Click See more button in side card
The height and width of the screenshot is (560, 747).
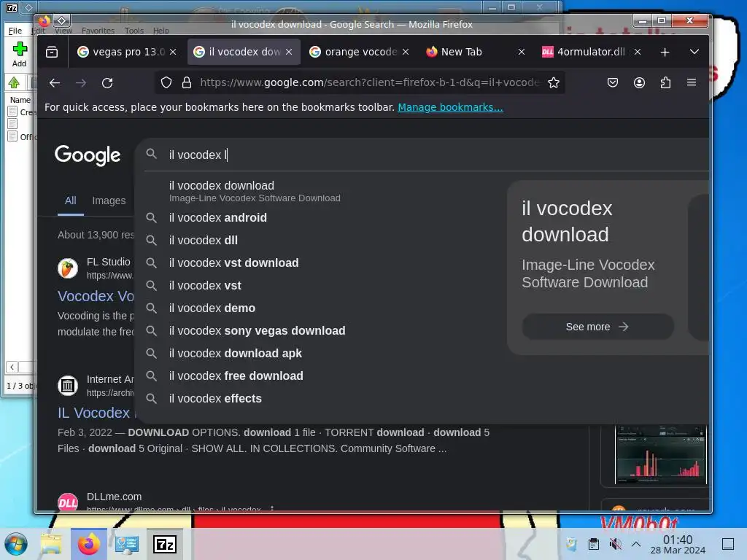point(598,327)
